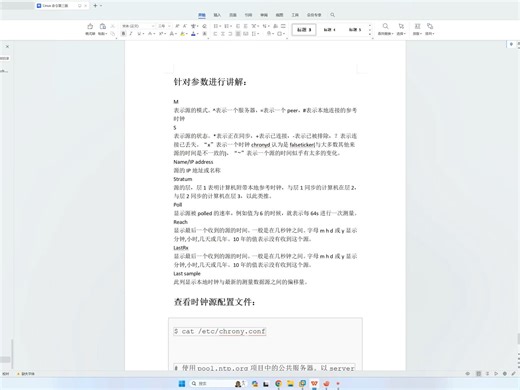
Task: Switch to the Tools ribbon tab
Action: pyautogui.click(x=295, y=15)
